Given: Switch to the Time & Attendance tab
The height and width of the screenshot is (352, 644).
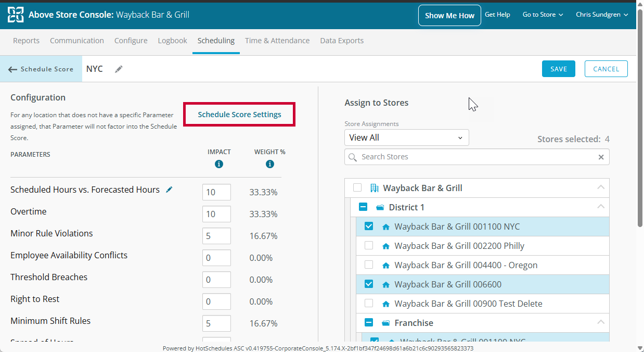Looking at the screenshot, I should click(277, 41).
